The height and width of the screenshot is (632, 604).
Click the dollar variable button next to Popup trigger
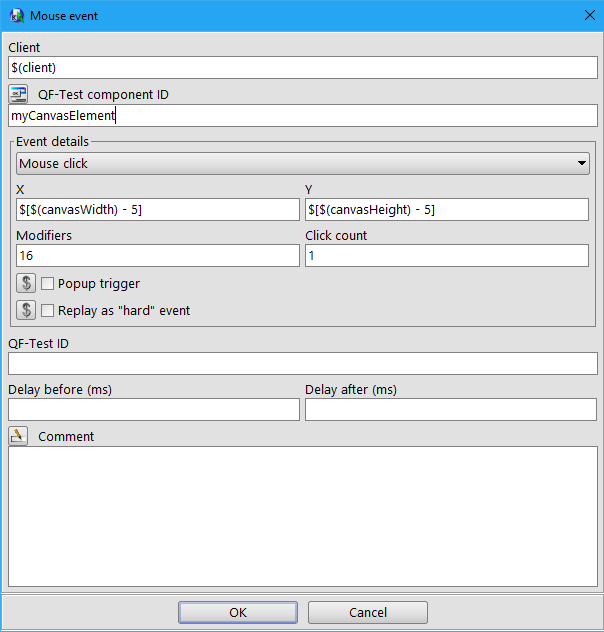pyautogui.click(x=26, y=283)
